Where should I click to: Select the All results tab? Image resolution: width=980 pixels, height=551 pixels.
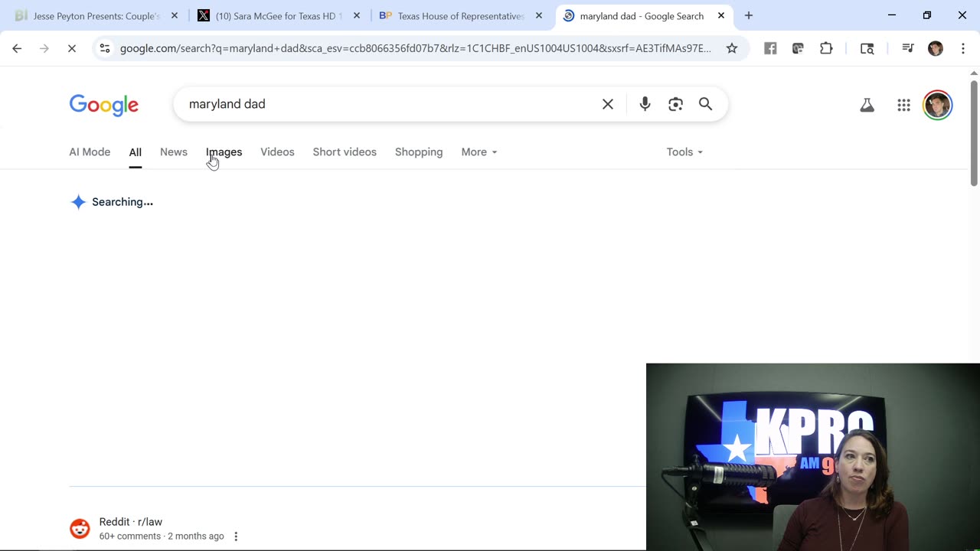135,152
